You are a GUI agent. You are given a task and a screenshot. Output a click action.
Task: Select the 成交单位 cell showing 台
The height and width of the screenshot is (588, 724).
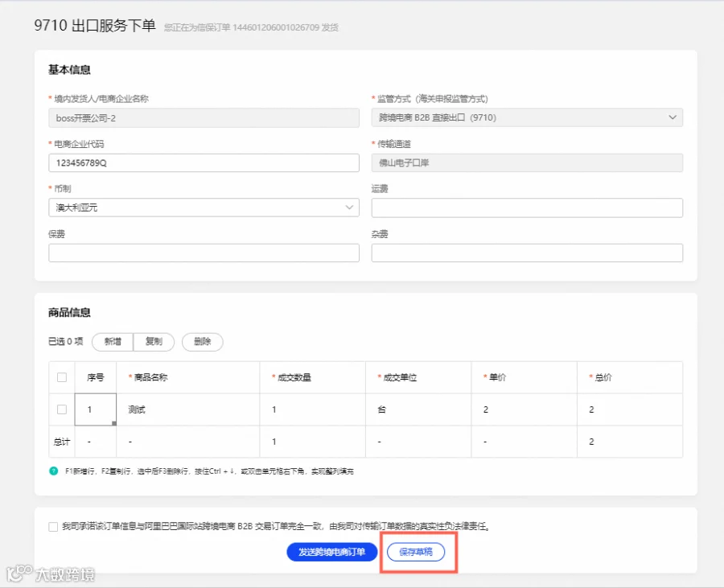418,409
